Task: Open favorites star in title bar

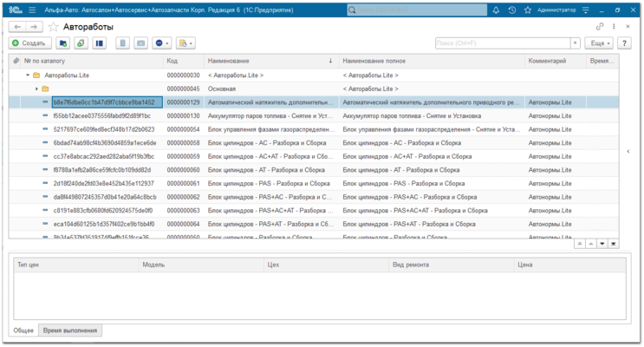Action: tap(527, 10)
